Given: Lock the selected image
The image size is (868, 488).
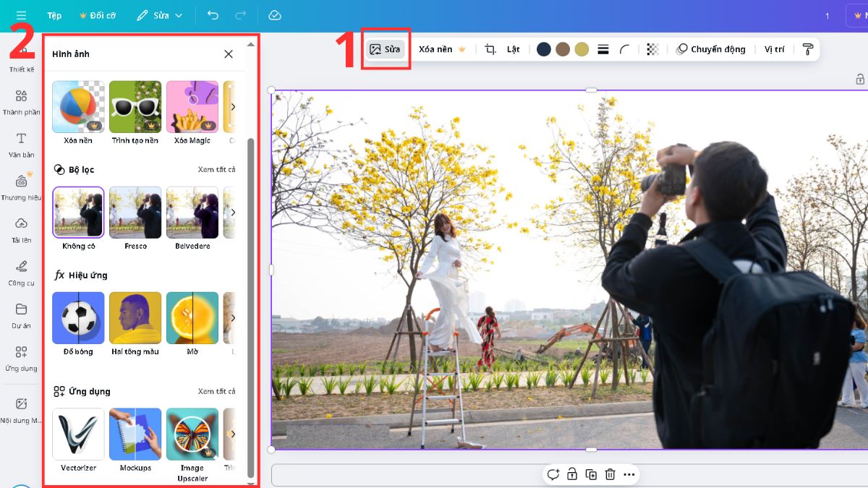Looking at the screenshot, I should (572, 474).
